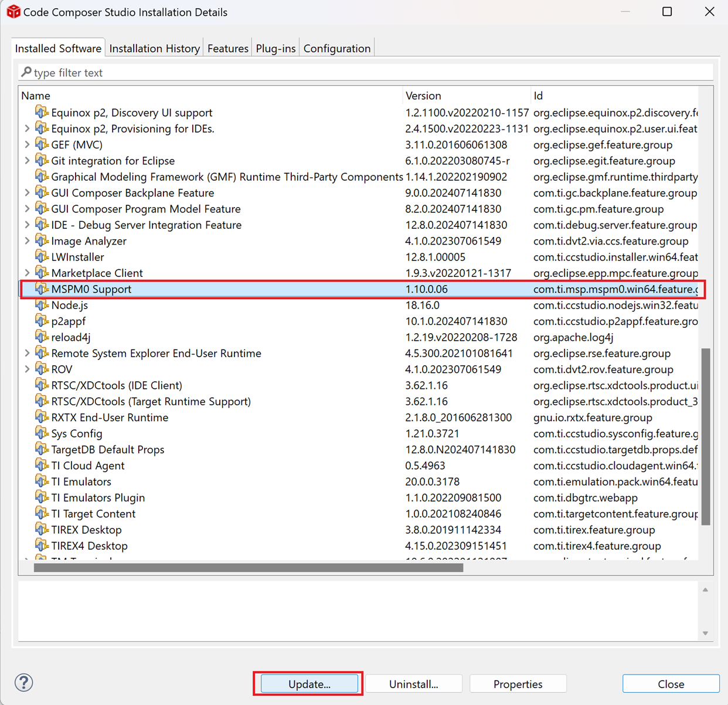Screen dimensions: 728x705
Task: Open the Features tab
Action: 228,48
